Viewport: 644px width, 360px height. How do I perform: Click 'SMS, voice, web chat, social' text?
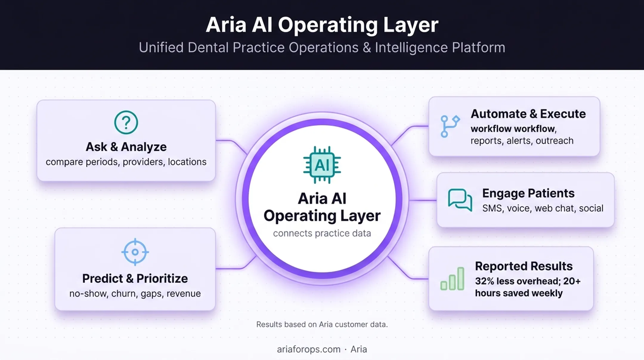click(543, 208)
